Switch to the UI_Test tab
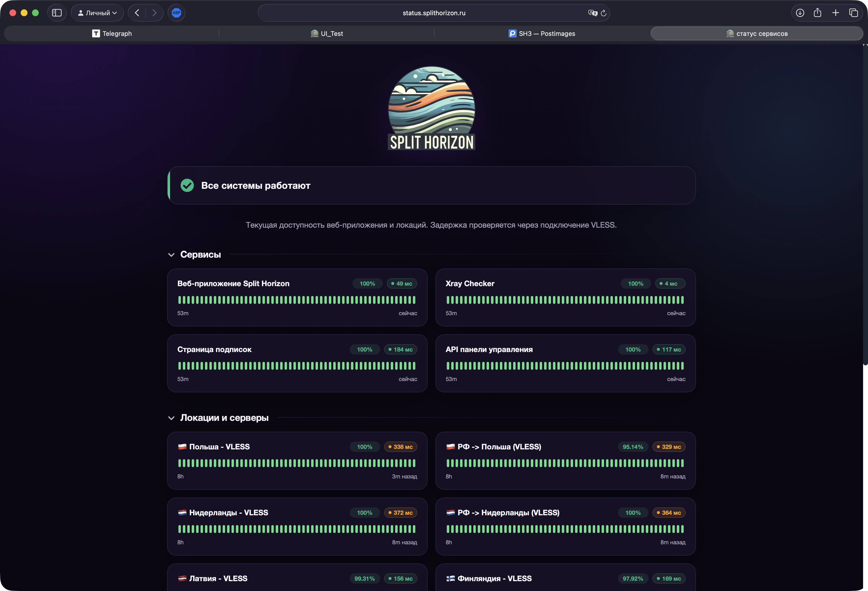 [x=327, y=34]
